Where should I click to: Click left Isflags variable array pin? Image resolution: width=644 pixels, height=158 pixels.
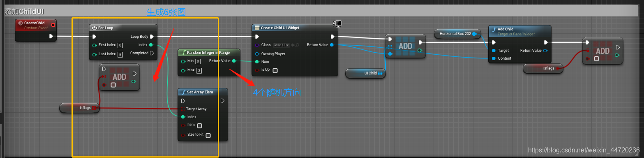(94, 108)
